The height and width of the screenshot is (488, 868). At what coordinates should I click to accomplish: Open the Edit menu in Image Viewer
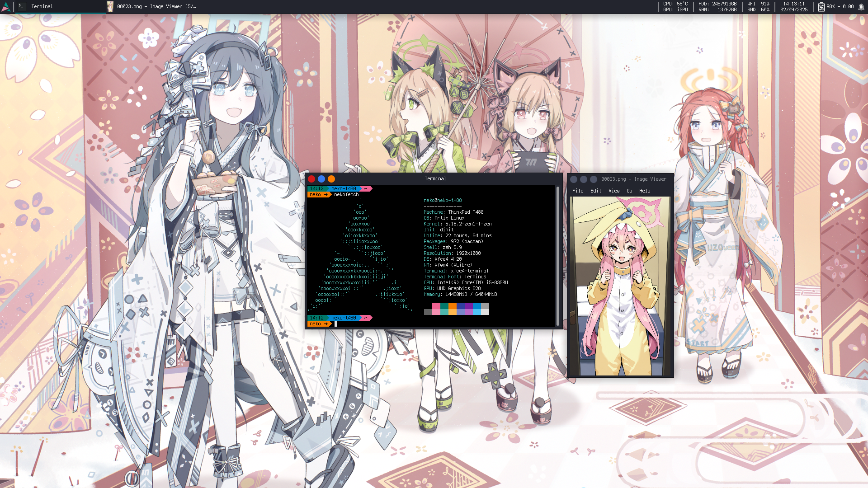pos(595,191)
